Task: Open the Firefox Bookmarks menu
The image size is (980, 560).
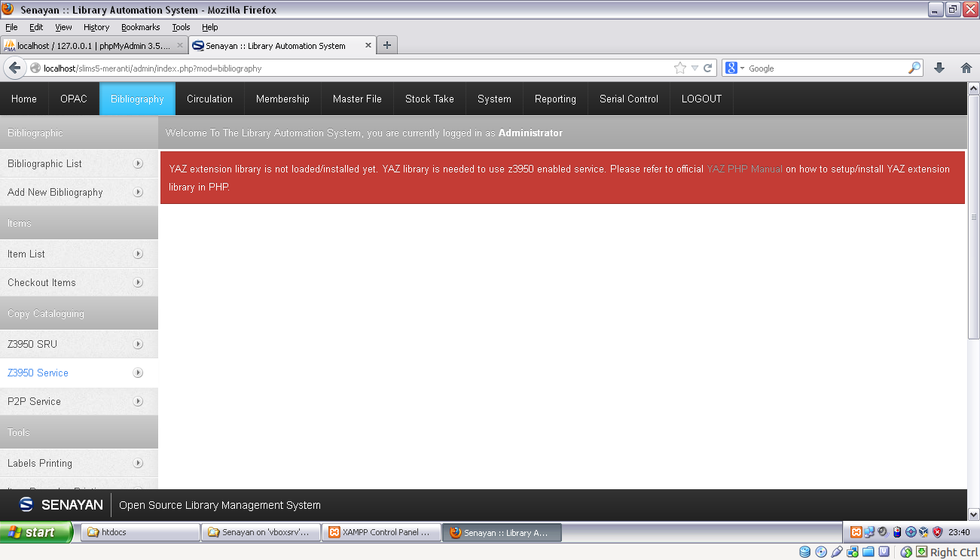Action: tap(141, 27)
